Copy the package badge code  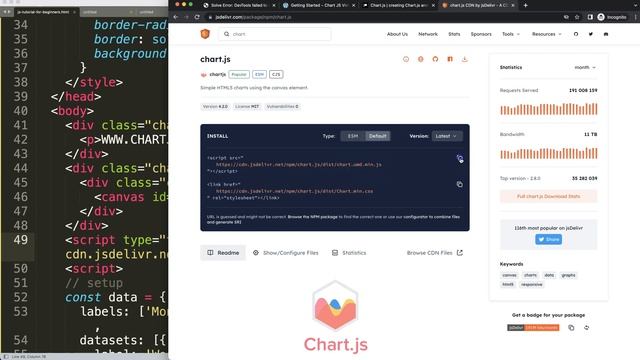571,328
